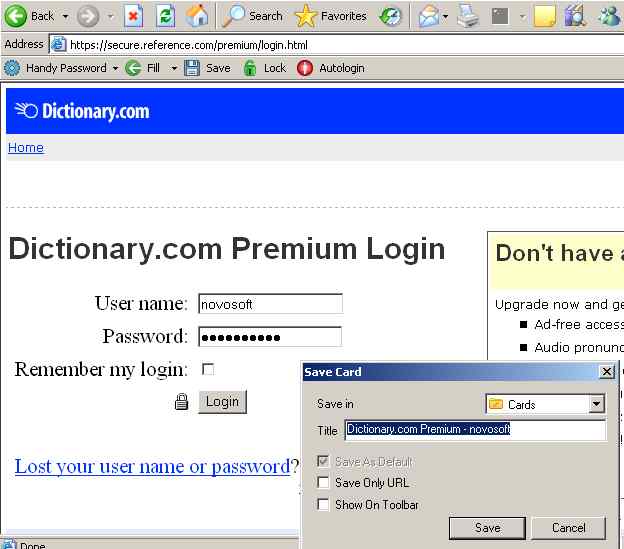Click the Login button
Image resolution: width=624 pixels, height=549 pixels.
(222, 402)
